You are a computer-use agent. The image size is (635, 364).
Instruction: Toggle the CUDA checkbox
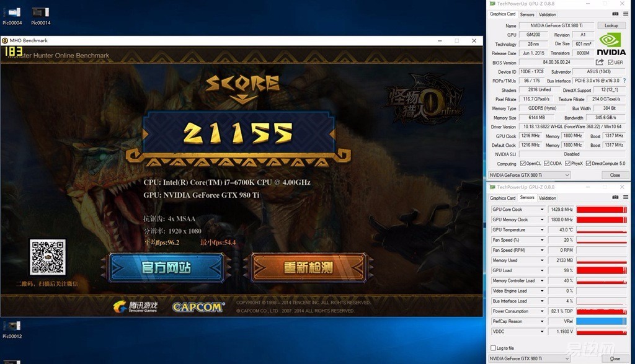[x=547, y=164]
